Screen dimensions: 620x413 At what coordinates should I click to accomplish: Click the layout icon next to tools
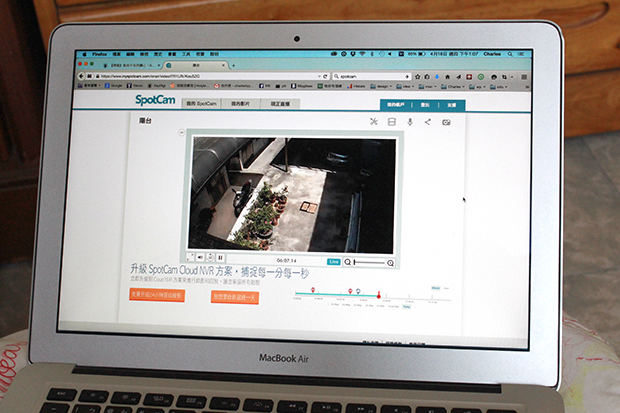(391, 122)
